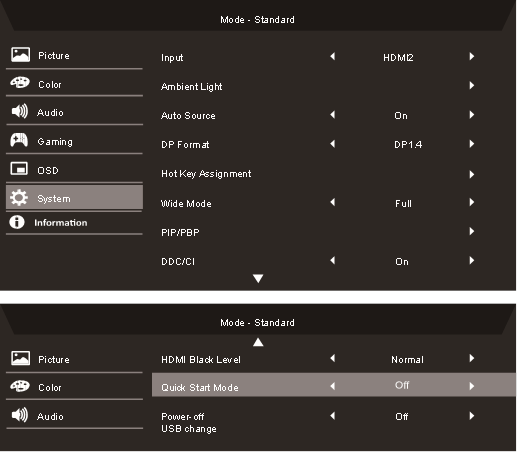517x453 pixels.
Task: Click the System gear icon
Action: coord(19,198)
